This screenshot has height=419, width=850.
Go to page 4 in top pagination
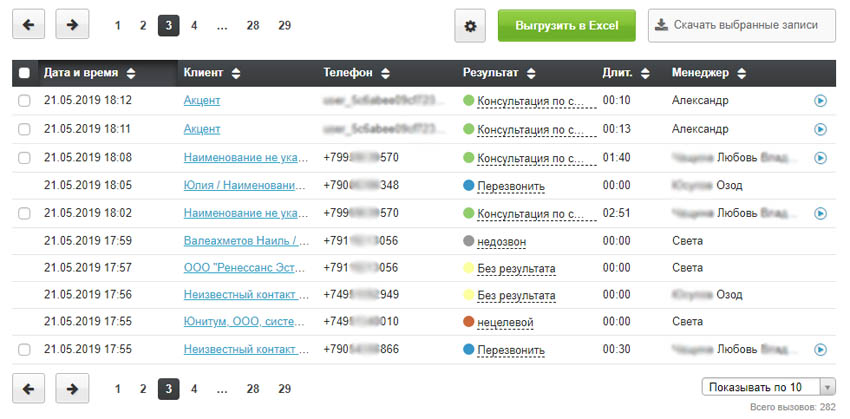tap(194, 26)
